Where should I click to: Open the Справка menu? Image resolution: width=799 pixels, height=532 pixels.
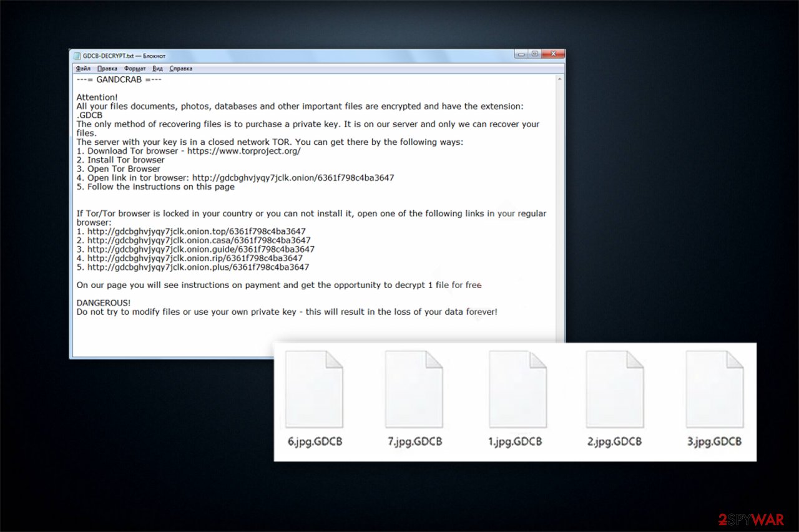point(181,69)
